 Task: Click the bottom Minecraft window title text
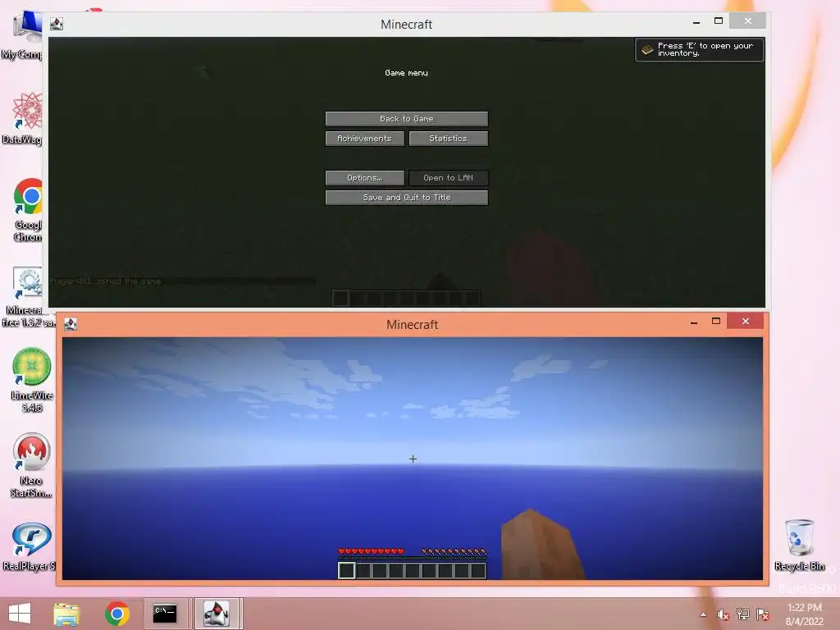tap(413, 325)
